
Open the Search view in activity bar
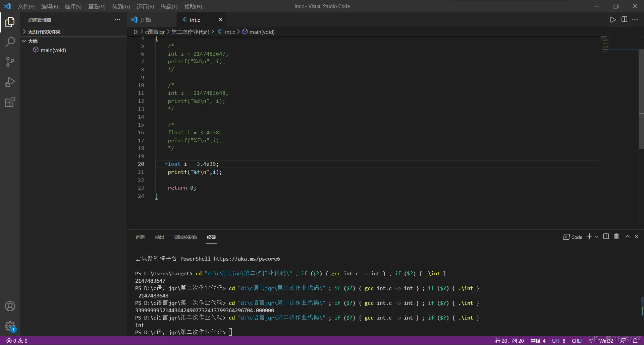pos(10,42)
